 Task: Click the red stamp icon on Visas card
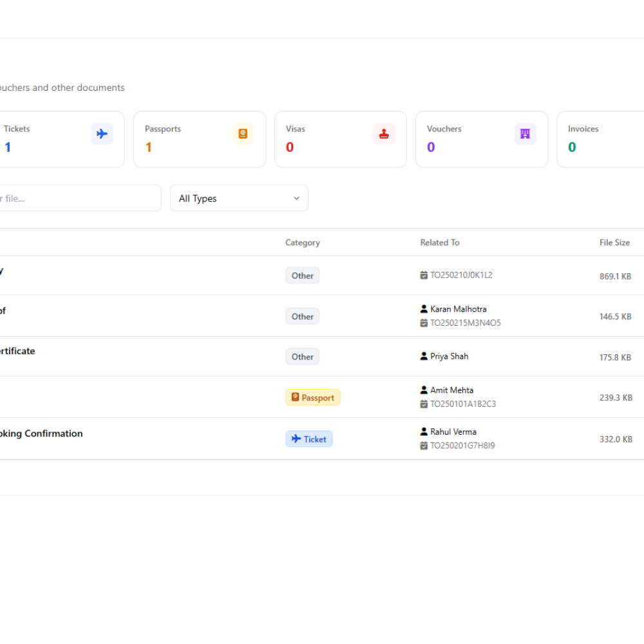click(x=384, y=133)
